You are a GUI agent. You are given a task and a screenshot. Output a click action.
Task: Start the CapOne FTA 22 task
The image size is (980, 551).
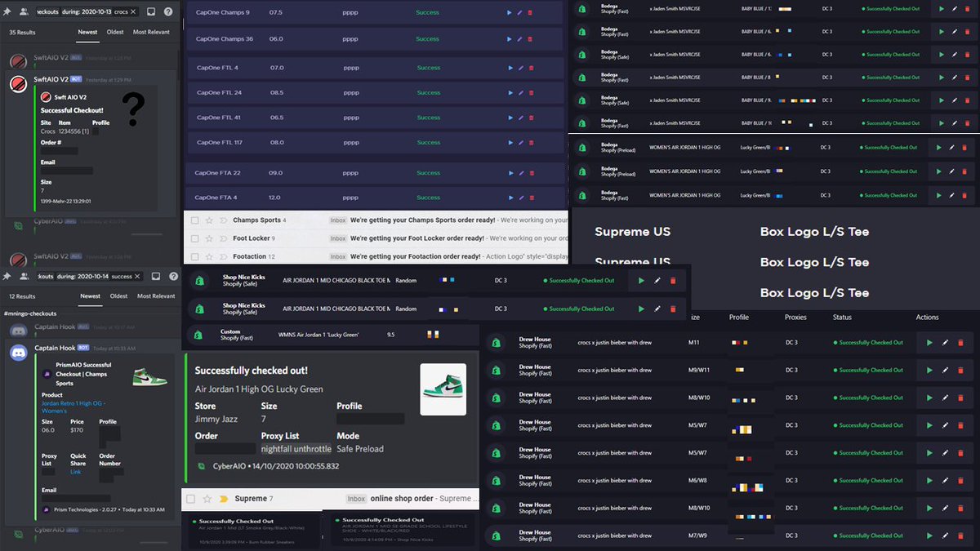click(x=510, y=173)
